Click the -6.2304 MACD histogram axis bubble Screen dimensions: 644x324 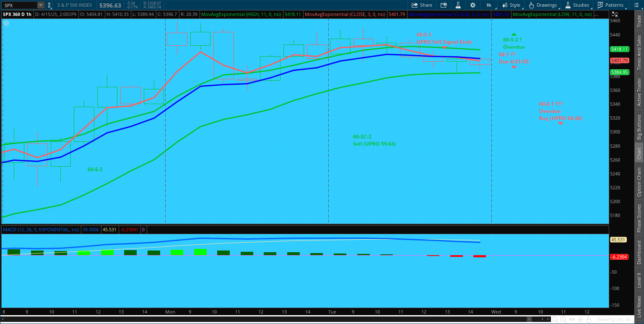(x=619, y=257)
